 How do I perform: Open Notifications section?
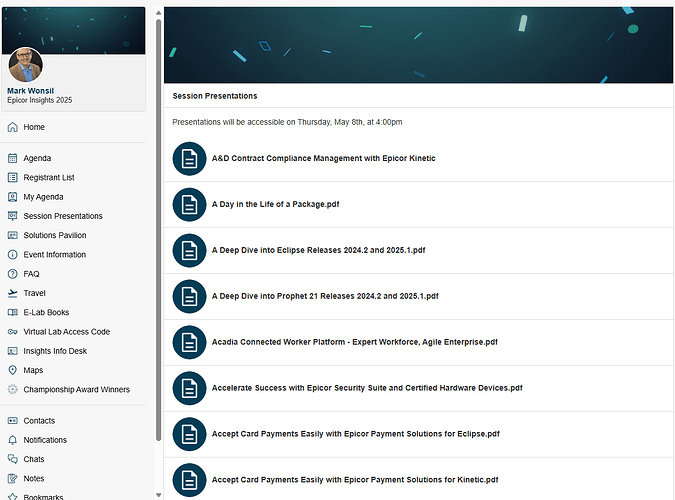(x=45, y=440)
